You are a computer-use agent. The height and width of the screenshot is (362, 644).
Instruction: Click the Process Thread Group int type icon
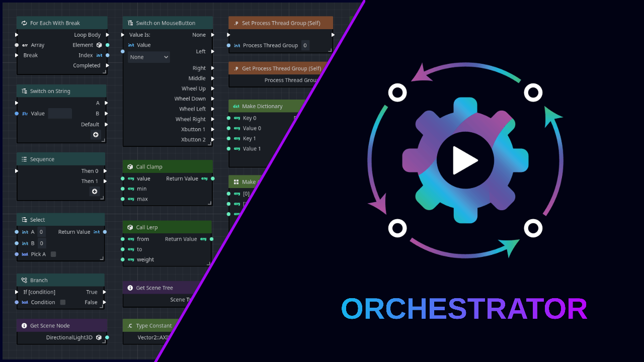point(237,46)
